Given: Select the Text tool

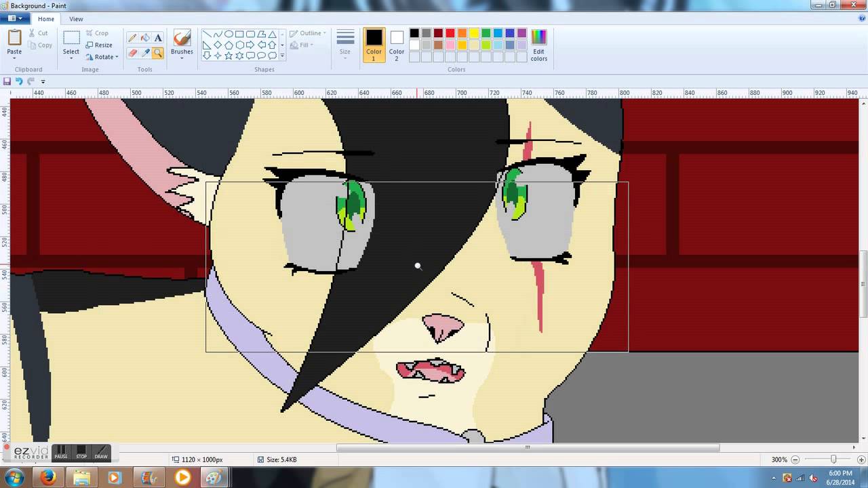Looking at the screenshot, I should [158, 39].
